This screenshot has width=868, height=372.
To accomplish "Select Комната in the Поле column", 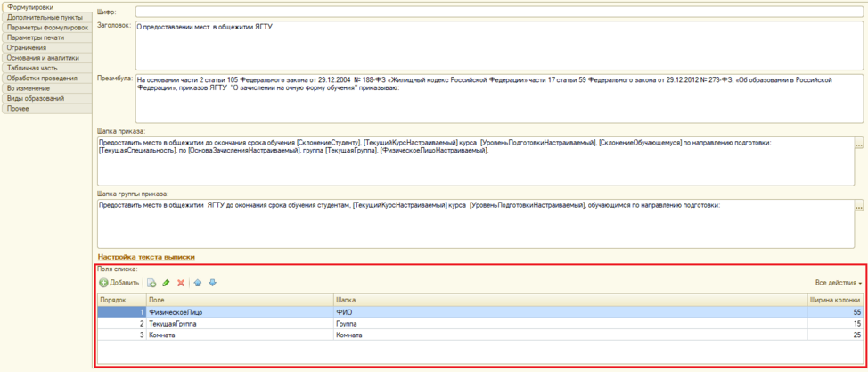I will (x=240, y=335).
